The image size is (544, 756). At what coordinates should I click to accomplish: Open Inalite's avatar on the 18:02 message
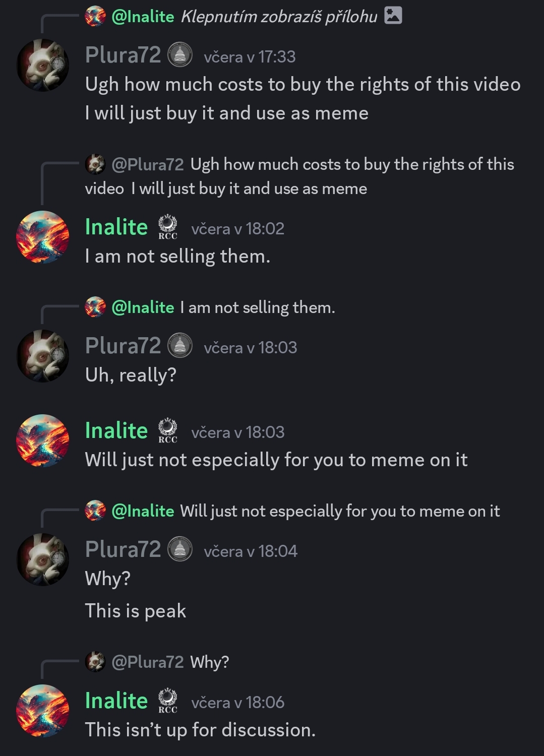point(43,237)
